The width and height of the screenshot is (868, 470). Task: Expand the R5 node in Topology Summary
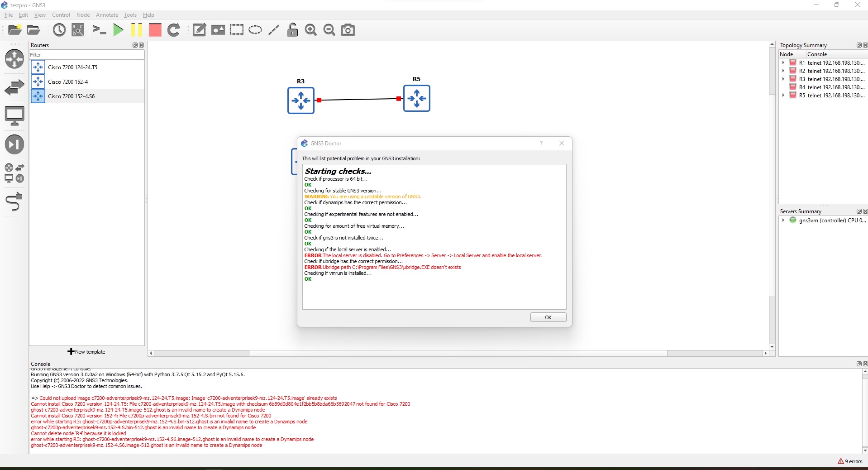[x=784, y=95]
